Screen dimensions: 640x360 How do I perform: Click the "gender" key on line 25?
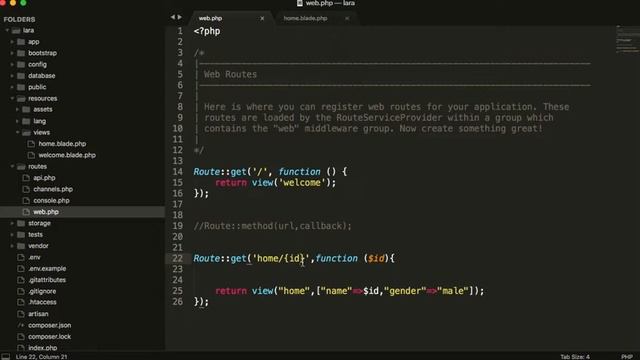tap(405, 291)
